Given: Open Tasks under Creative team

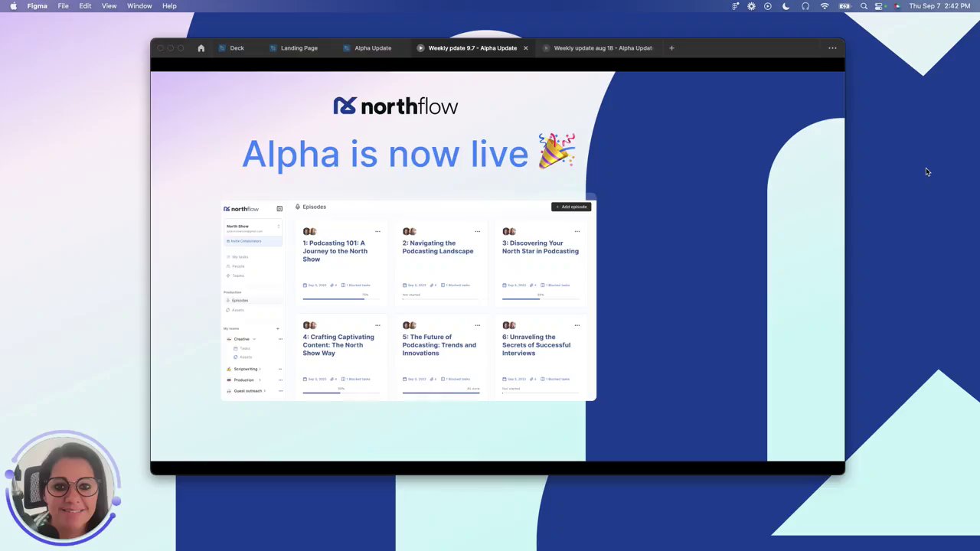Looking at the screenshot, I should point(243,348).
